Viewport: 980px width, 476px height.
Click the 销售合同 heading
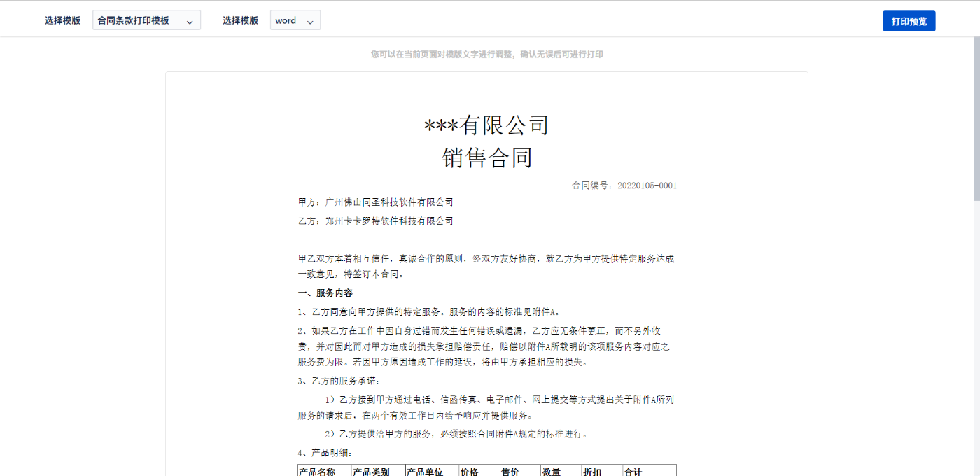[486, 157]
